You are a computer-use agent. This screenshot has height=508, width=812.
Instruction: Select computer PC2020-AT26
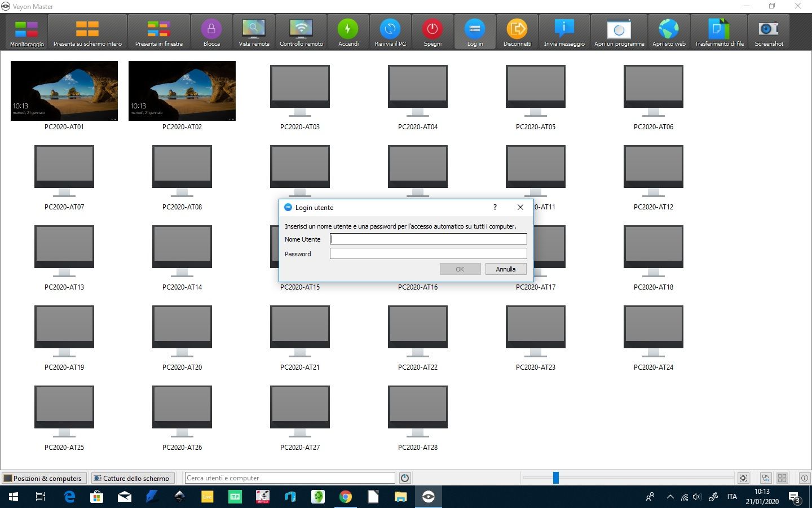pyautogui.click(x=182, y=417)
